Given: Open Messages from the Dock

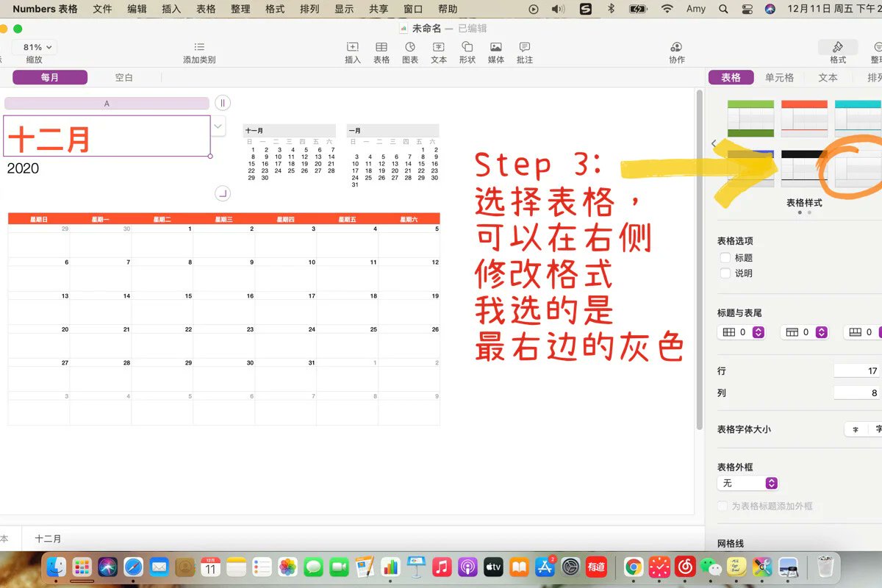Looking at the screenshot, I should 314,567.
